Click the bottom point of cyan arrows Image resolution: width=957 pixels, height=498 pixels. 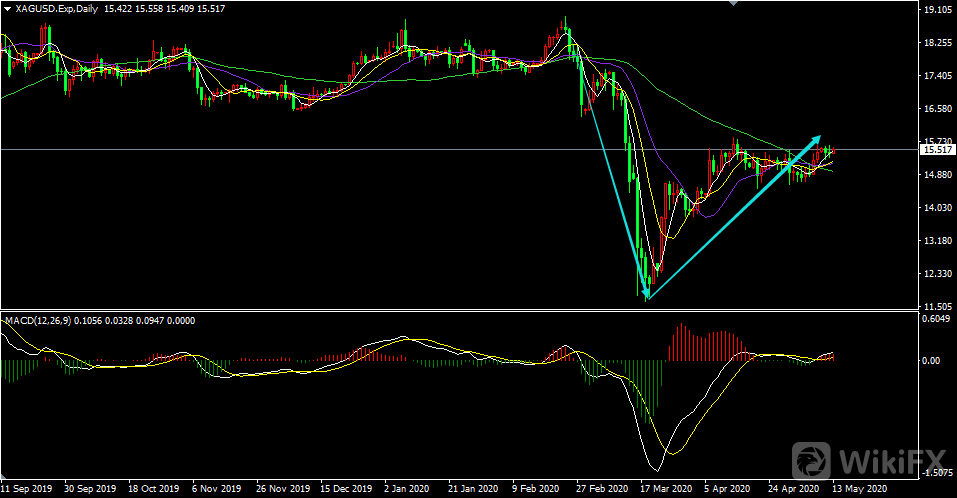(x=648, y=298)
